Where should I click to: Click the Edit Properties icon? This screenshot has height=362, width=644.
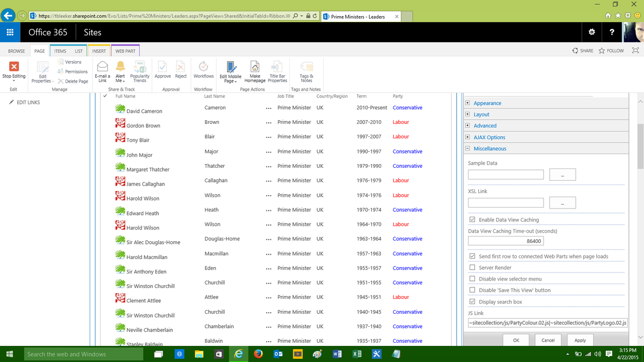[42, 67]
